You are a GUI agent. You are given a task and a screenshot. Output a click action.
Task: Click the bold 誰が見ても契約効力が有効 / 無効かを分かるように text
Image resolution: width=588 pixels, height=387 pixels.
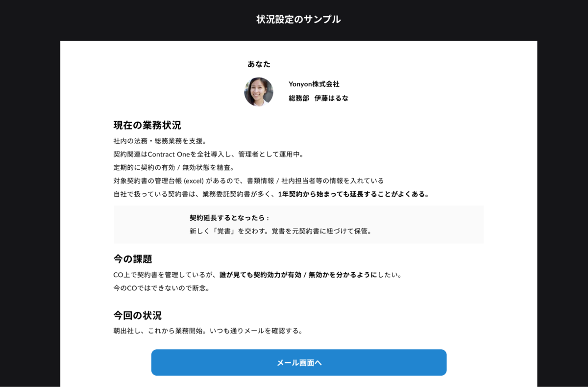(x=298, y=275)
